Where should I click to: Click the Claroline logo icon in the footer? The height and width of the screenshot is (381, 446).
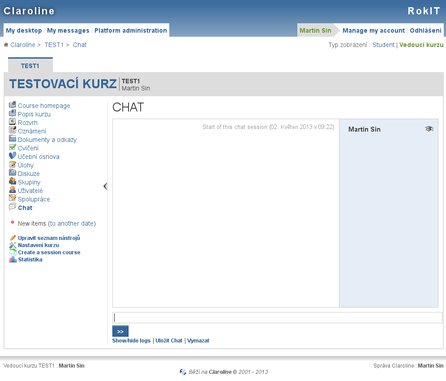pos(183,372)
